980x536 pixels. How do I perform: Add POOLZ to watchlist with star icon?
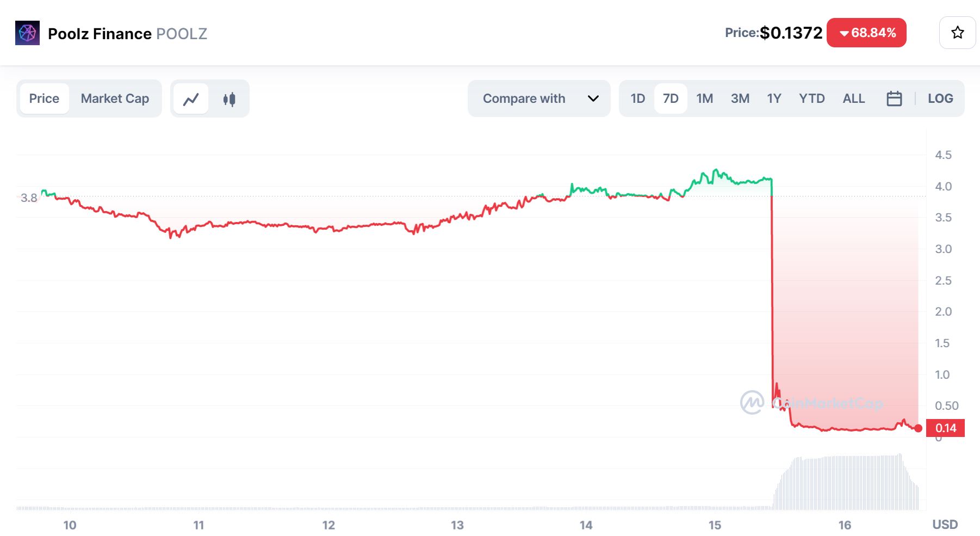point(957,33)
